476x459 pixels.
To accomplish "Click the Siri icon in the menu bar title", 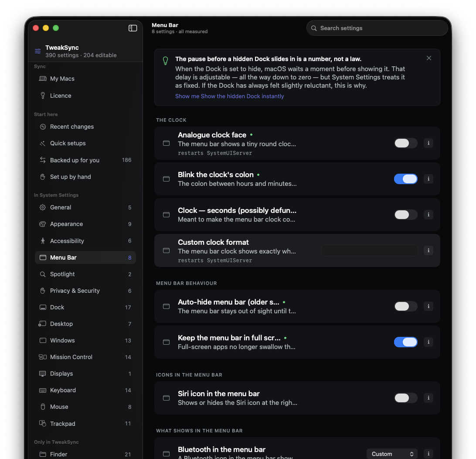I will pos(218,394).
